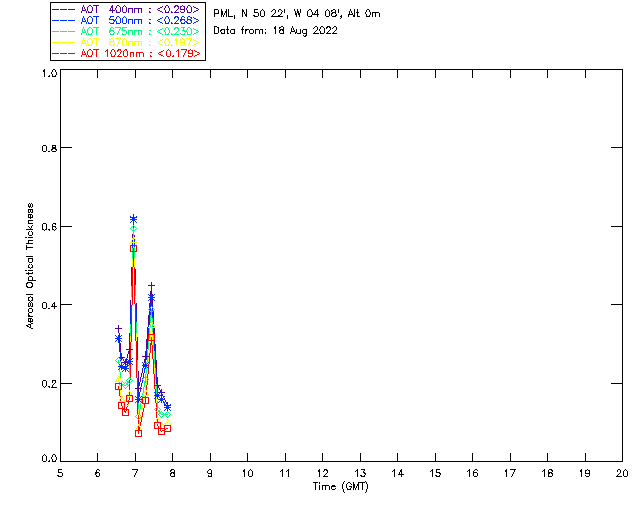Select the 'Data from: 18 Aug 2022' text
Image resolution: width=640 pixels, height=512 pixels.
[276, 31]
